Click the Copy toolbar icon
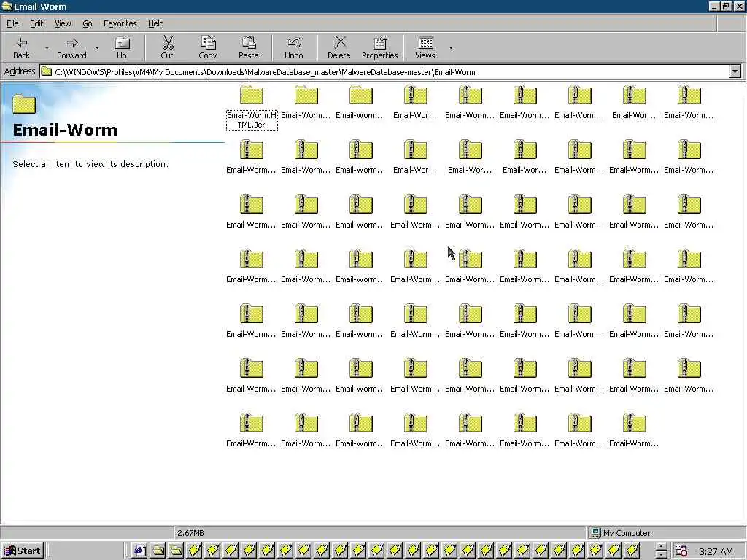The height and width of the screenshot is (560, 747). click(208, 47)
